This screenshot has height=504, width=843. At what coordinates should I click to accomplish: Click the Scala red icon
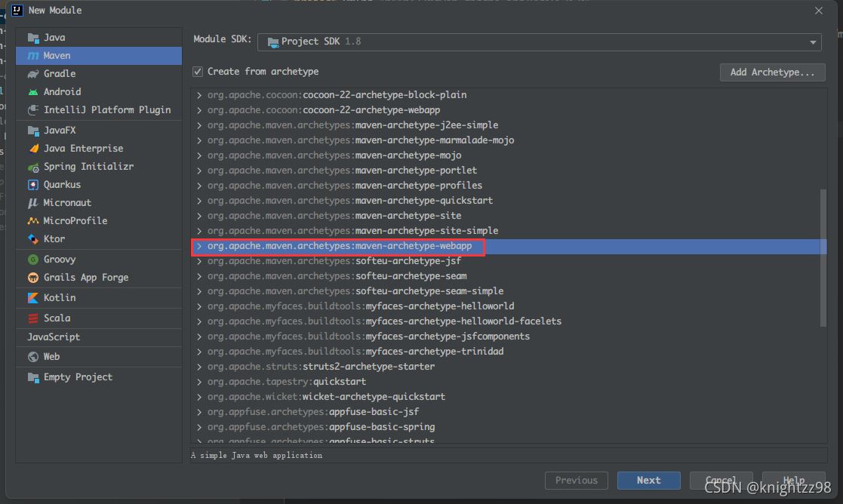[33, 318]
